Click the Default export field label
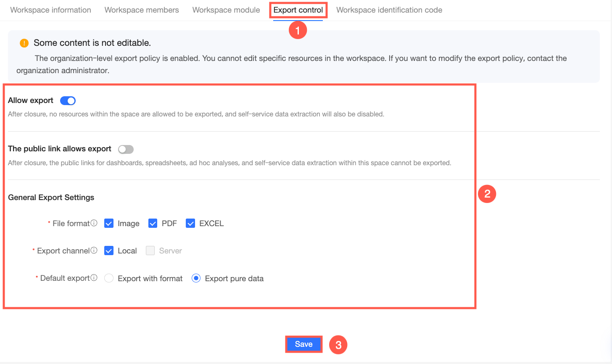 (x=65, y=278)
